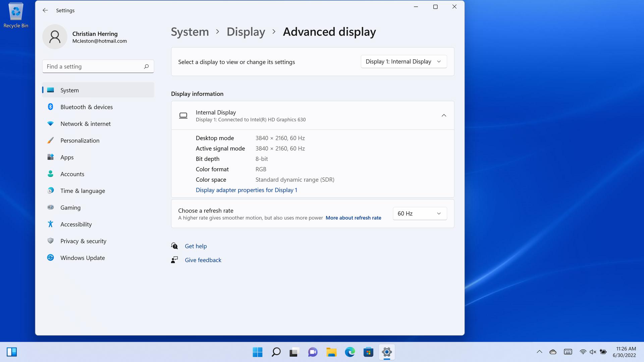The height and width of the screenshot is (362, 644).
Task: Open File Explorer from the taskbar
Action: (x=331, y=352)
